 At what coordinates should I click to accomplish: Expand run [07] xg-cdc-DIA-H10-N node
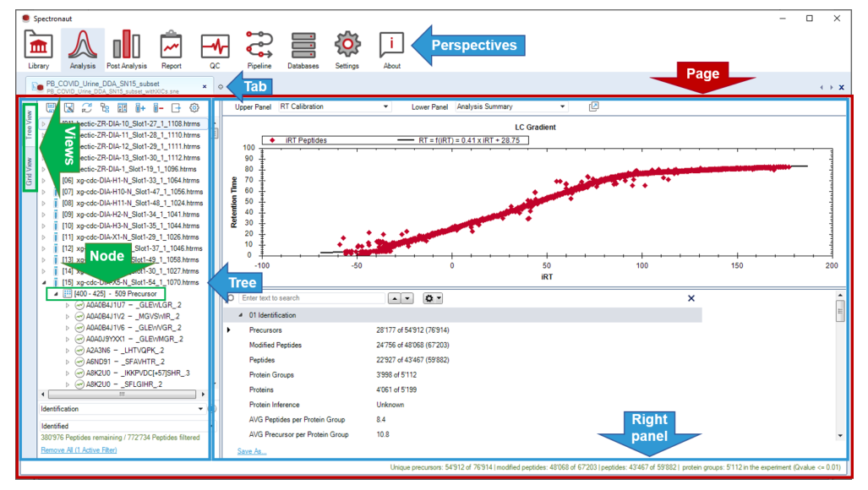(x=44, y=192)
